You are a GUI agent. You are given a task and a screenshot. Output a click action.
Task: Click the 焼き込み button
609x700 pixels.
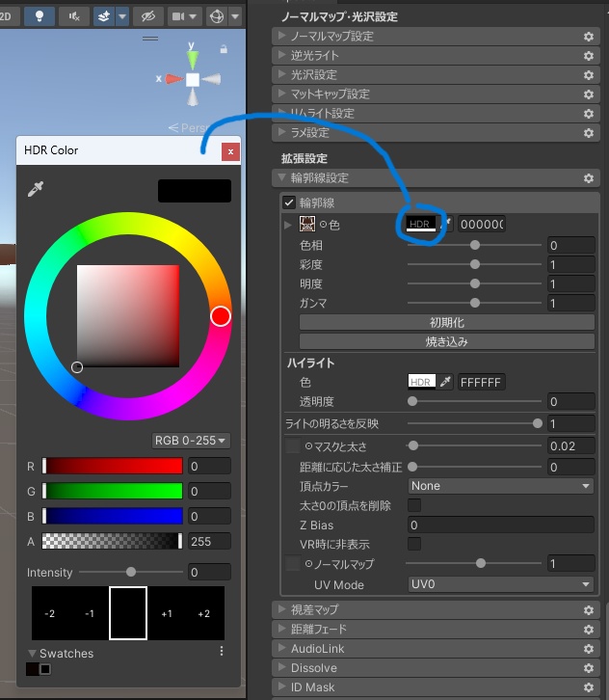click(x=446, y=342)
